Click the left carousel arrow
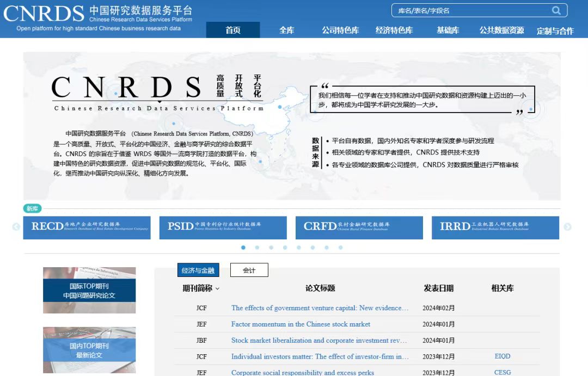 pyautogui.click(x=16, y=227)
